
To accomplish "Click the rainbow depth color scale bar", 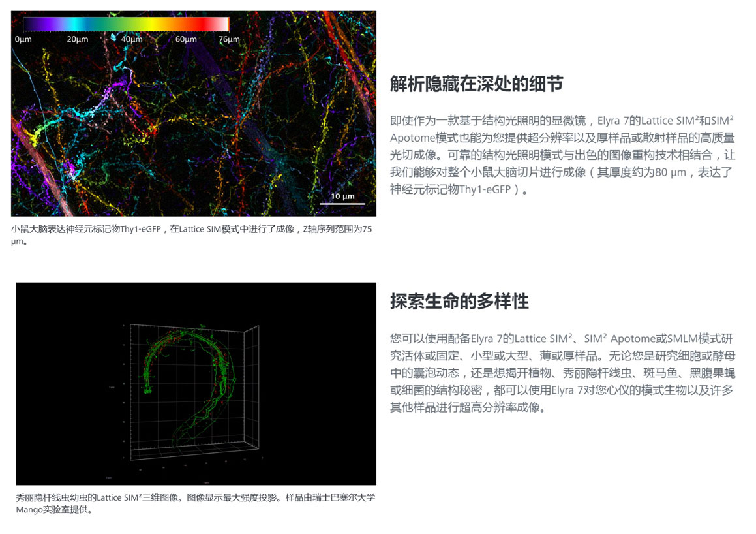I will click(x=125, y=24).
